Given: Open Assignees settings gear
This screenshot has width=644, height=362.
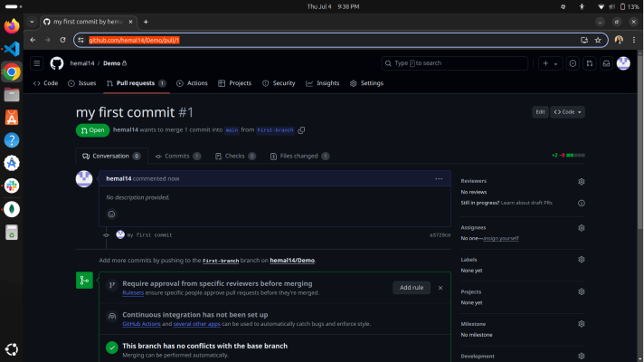Looking at the screenshot, I should point(582,228).
